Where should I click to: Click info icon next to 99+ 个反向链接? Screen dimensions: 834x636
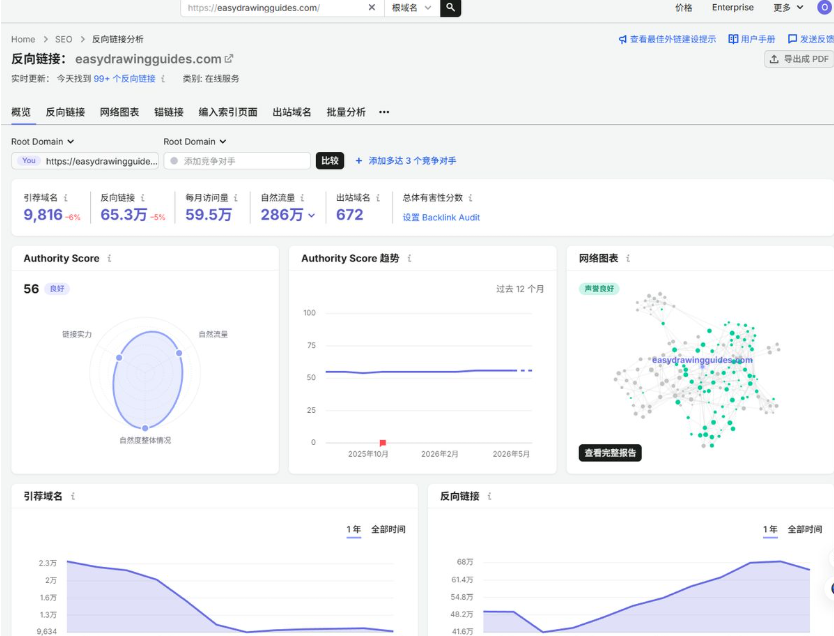pos(163,79)
